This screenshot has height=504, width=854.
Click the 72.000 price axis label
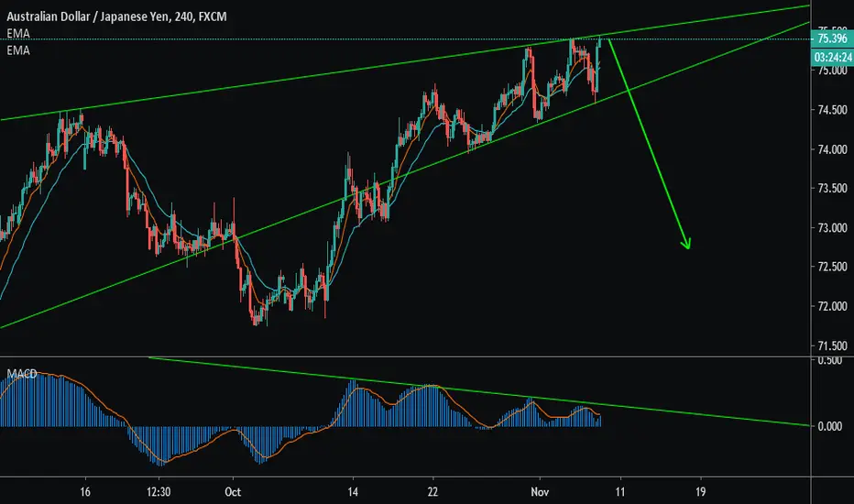832,306
